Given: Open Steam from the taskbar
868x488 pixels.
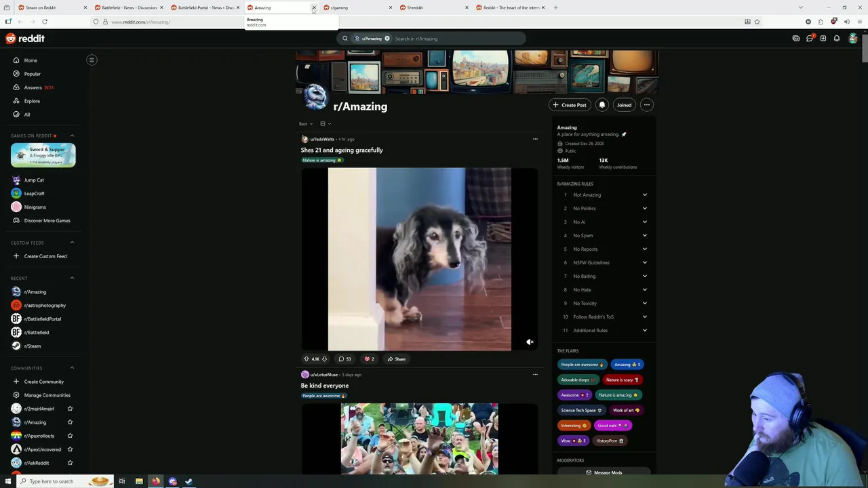Looking at the screenshot, I should [189, 481].
